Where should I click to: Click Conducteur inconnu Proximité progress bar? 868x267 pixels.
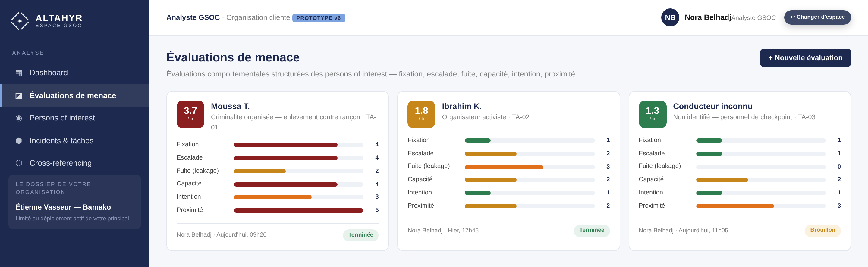tap(761, 206)
